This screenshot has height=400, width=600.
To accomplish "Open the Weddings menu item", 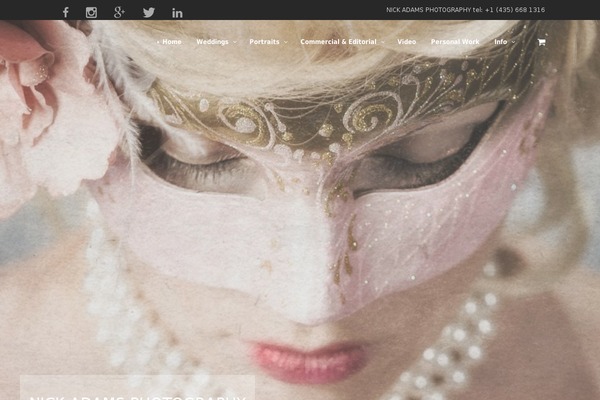I will [212, 42].
